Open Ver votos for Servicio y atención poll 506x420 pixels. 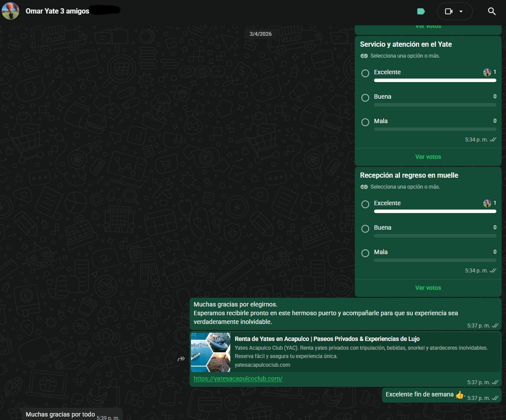(x=428, y=157)
